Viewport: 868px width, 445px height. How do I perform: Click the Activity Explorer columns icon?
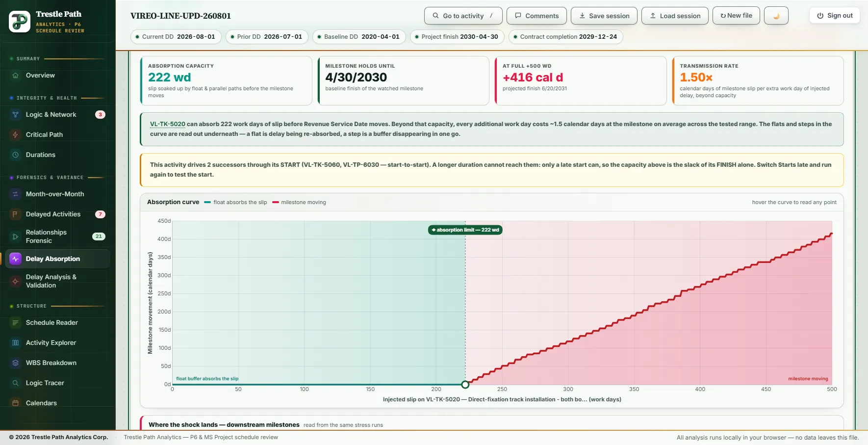point(15,343)
